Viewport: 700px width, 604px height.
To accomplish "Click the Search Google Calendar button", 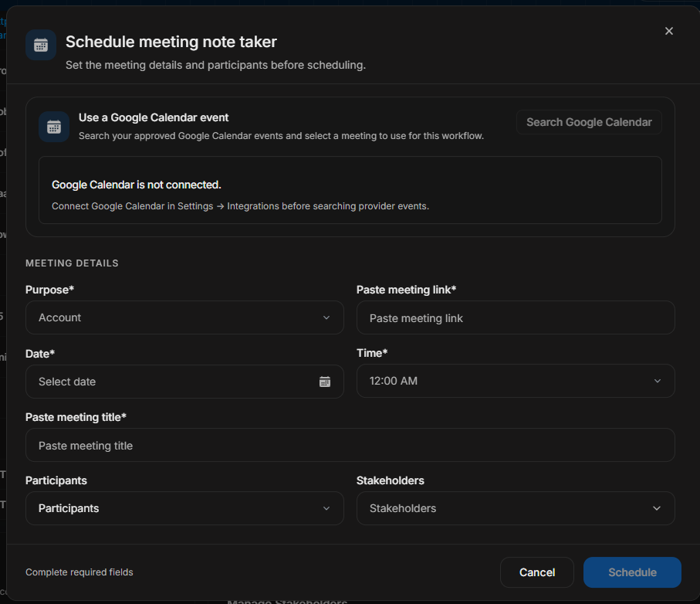I will point(589,122).
